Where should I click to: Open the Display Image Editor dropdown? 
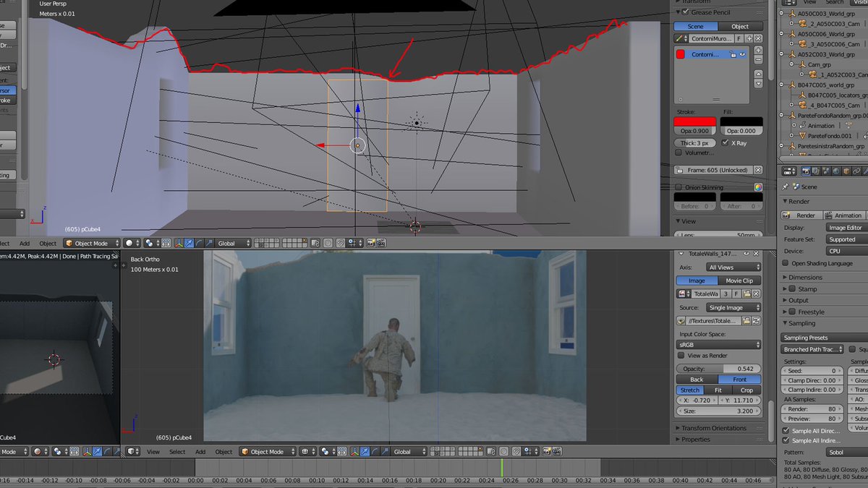click(x=846, y=228)
